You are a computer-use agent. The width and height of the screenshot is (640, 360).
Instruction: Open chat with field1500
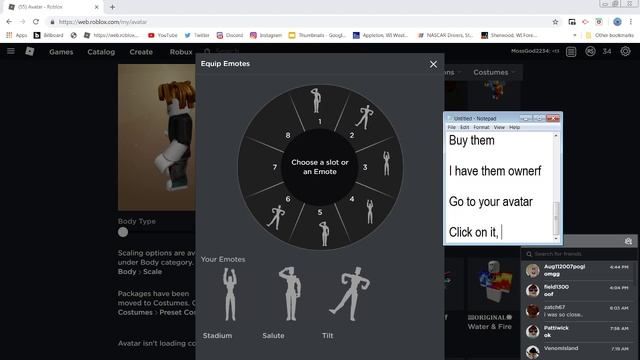point(579,291)
